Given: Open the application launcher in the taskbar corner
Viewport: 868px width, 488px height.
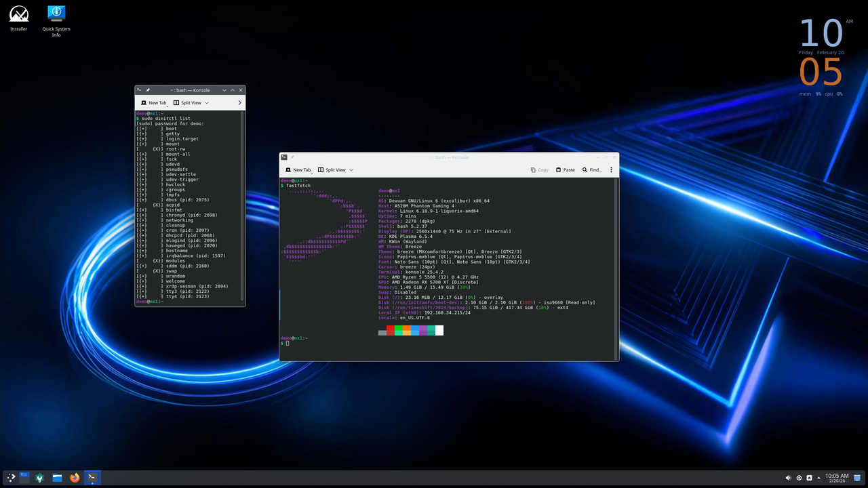Looking at the screenshot, I should click(11, 478).
